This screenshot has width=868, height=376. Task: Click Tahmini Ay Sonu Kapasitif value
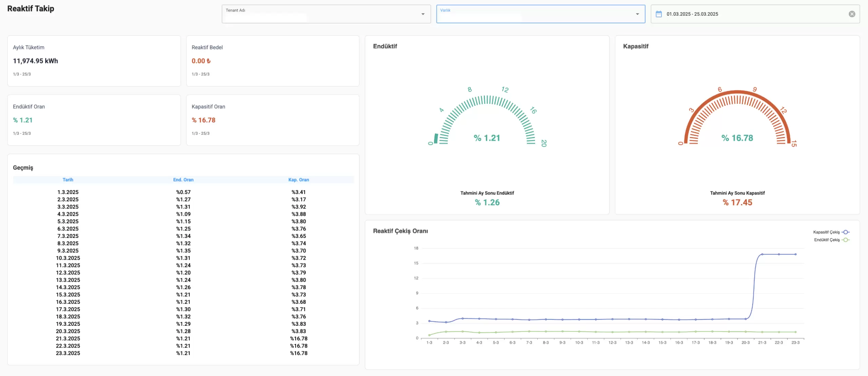click(737, 203)
